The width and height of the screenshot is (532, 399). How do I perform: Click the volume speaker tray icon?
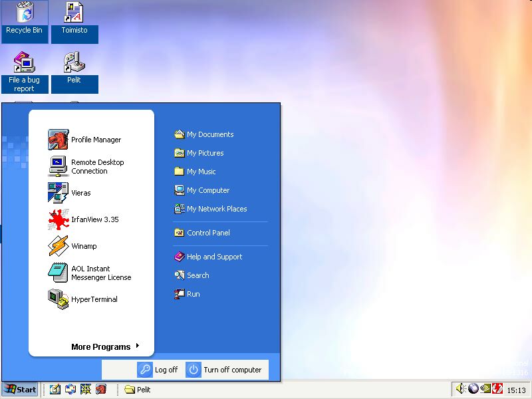click(x=460, y=389)
